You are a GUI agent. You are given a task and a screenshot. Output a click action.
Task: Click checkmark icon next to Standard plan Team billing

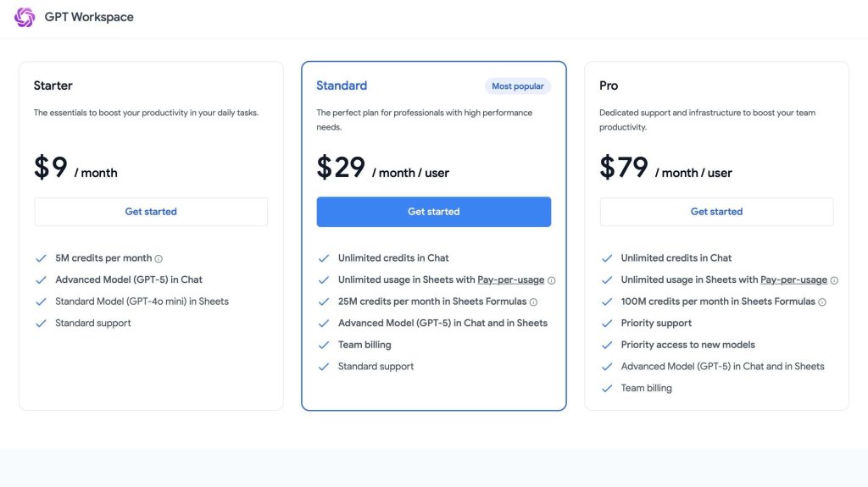[x=323, y=346]
